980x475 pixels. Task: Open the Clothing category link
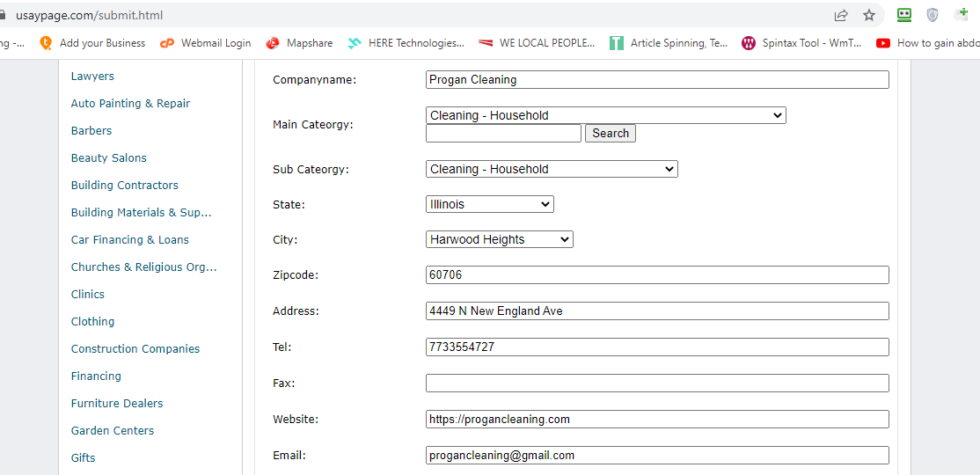click(x=92, y=322)
